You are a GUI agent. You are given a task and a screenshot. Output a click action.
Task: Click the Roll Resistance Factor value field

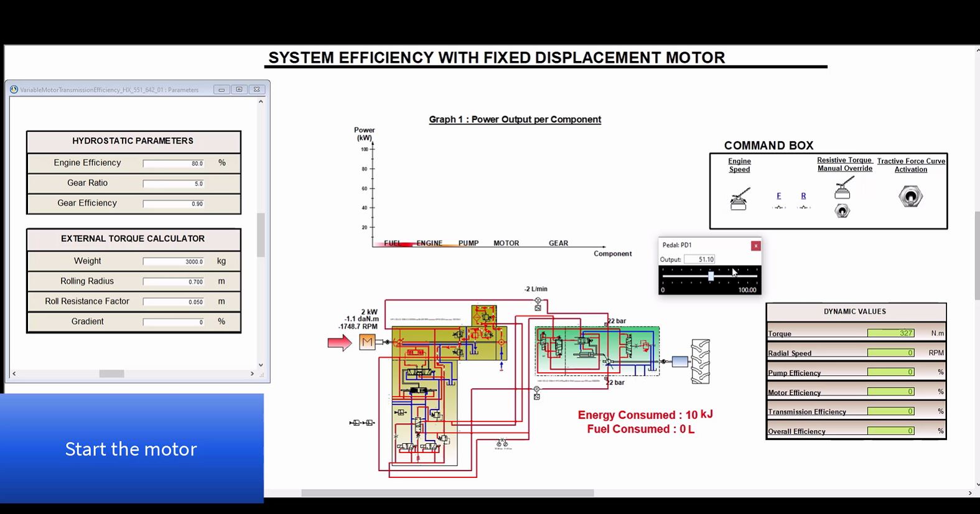click(x=174, y=302)
